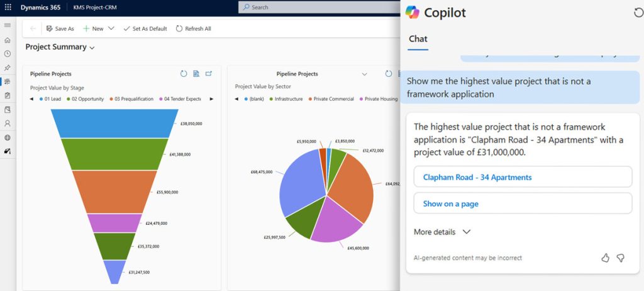The image size is (644, 291).
Task: Open Pinned items in sidebar
Action: (x=8, y=68)
